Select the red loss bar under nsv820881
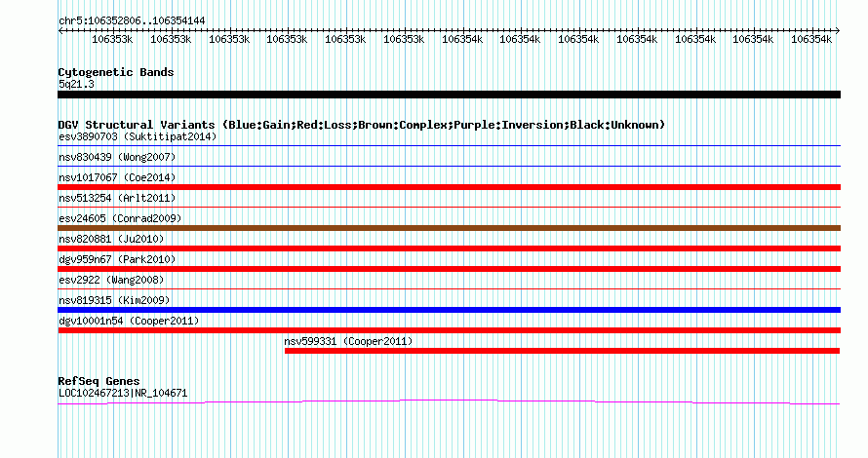The height and width of the screenshot is (458, 868). coord(449,248)
